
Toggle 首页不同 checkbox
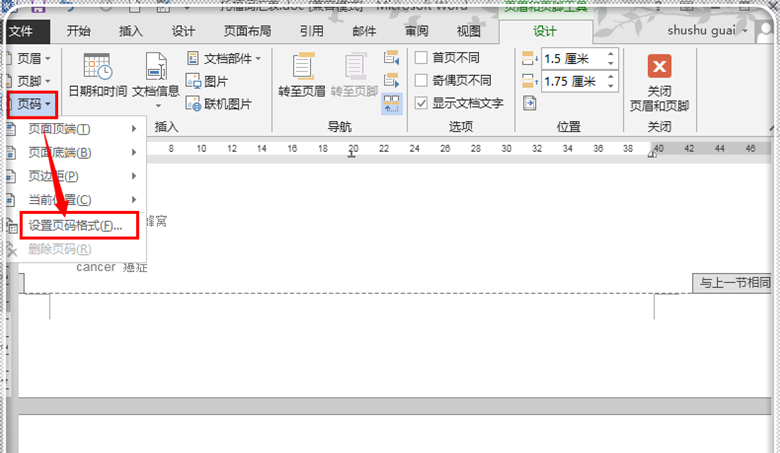(421, 58)
